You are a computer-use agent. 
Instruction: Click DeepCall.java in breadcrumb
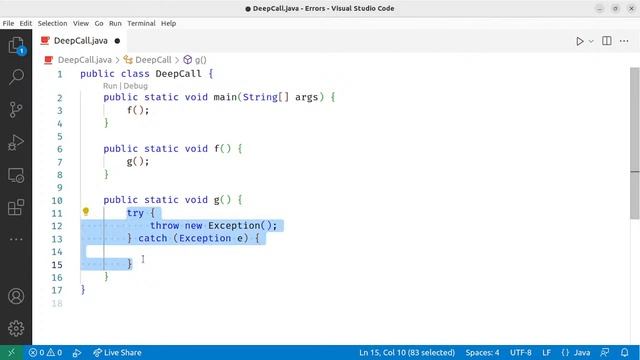pos(84,60)
